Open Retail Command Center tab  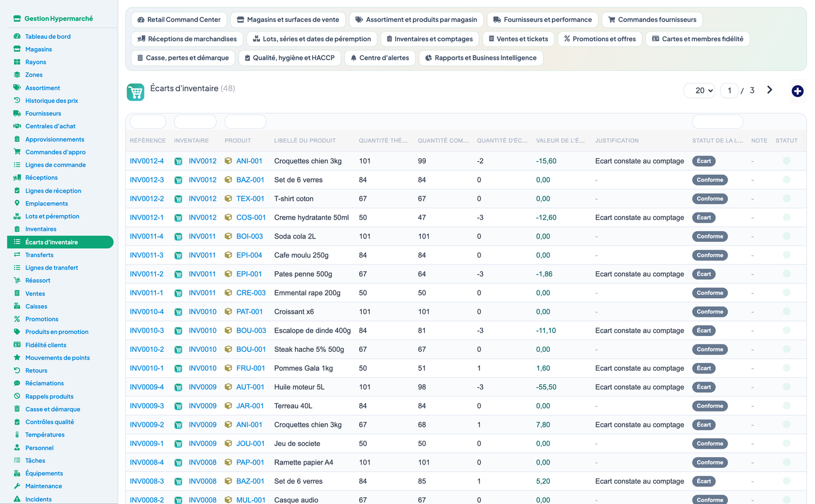point(179,20)
